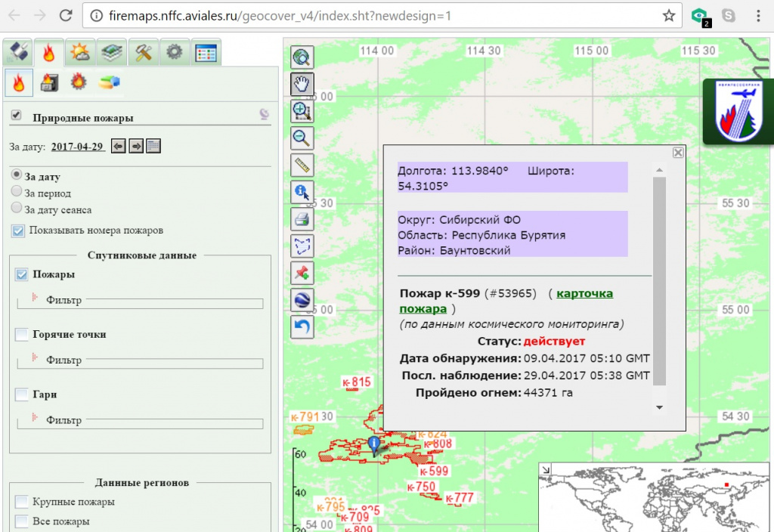This screenshot has width=774, height=532.
Task: Toggle Показывать номера пожаров checkbox
Action: 18,231
